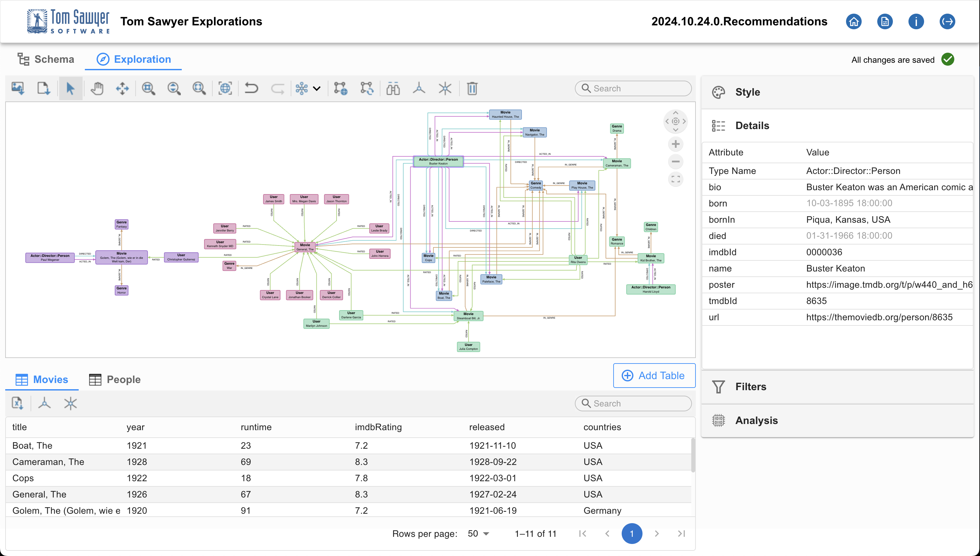Switch to the Schema tab
The image size is (980, 556).
46,59
